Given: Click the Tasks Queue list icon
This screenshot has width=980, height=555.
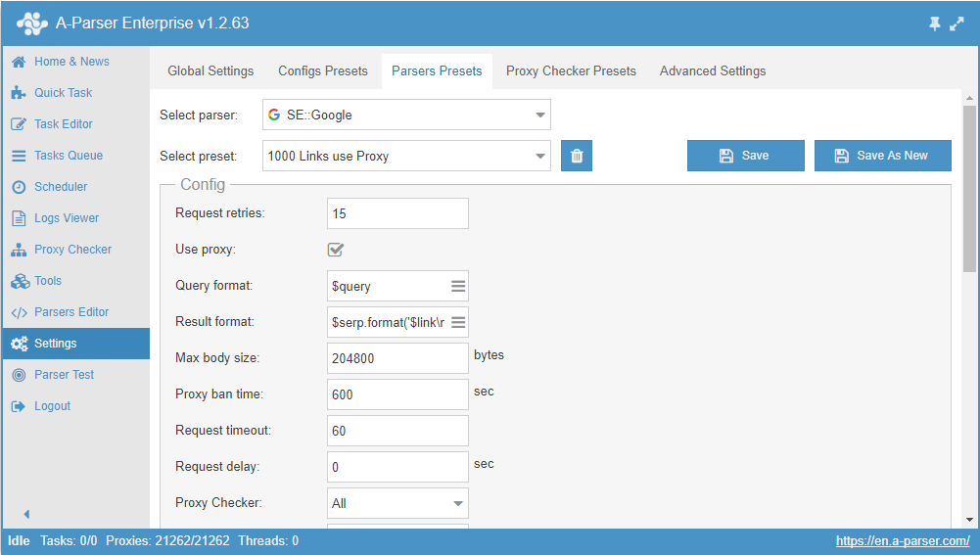Looking at the screenshot, I should 19,156.
